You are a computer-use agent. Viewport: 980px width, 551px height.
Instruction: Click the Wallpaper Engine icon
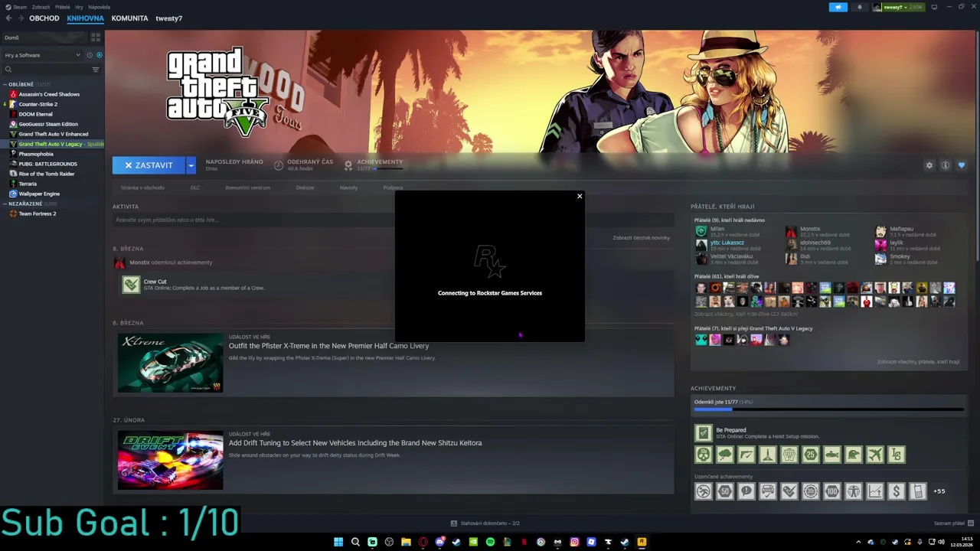click(13, 194)
